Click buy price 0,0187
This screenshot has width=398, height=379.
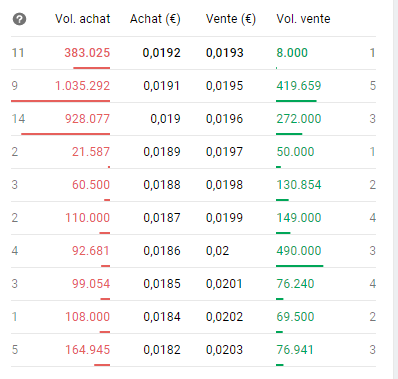coord(162,218)
